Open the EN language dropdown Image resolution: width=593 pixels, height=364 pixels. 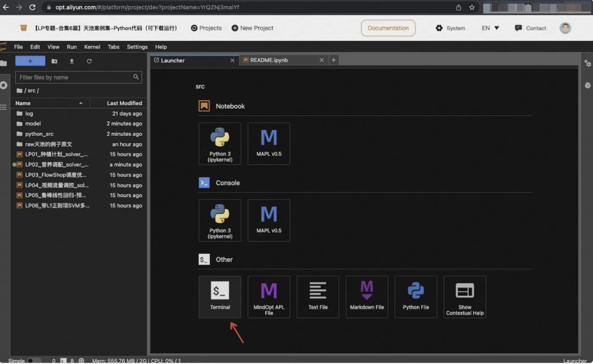pos(490,28)
